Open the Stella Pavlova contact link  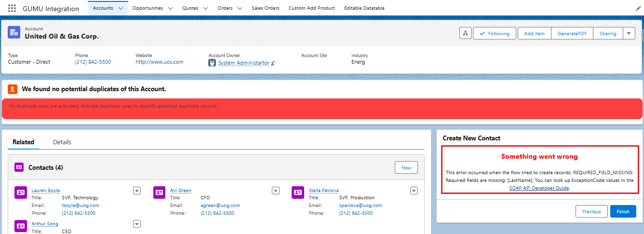323,191
